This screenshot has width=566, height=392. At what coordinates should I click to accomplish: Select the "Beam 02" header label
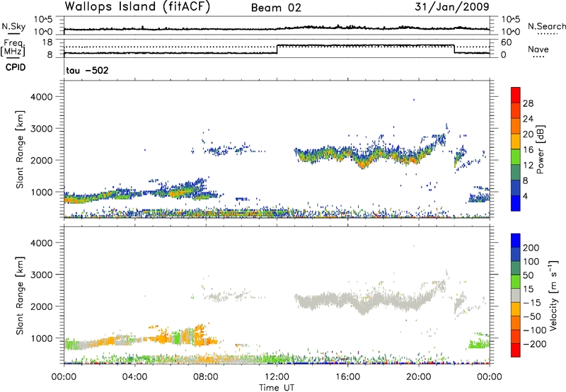point(276,8)
